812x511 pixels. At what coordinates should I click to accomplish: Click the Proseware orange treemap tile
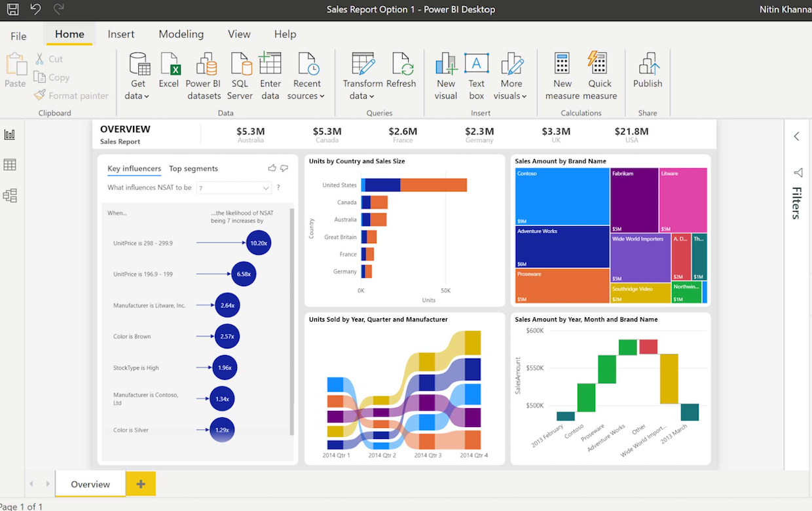[563, 286]
